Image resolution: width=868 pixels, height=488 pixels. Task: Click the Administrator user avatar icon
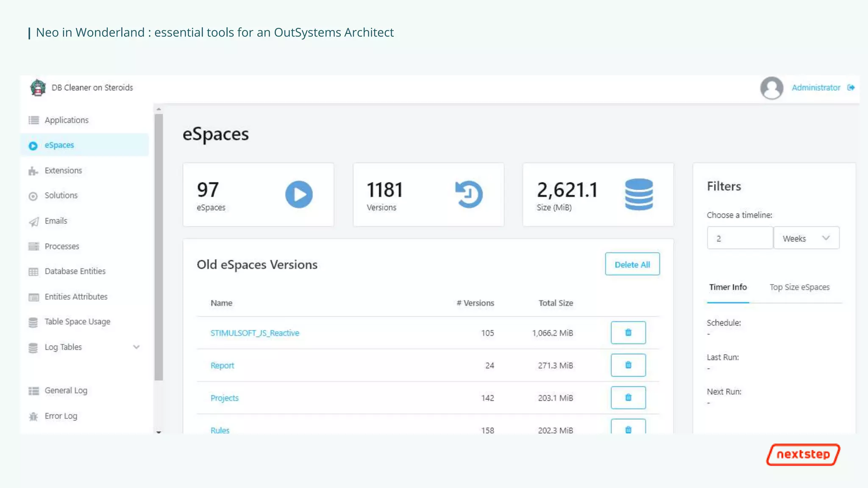tap(771, 88)
